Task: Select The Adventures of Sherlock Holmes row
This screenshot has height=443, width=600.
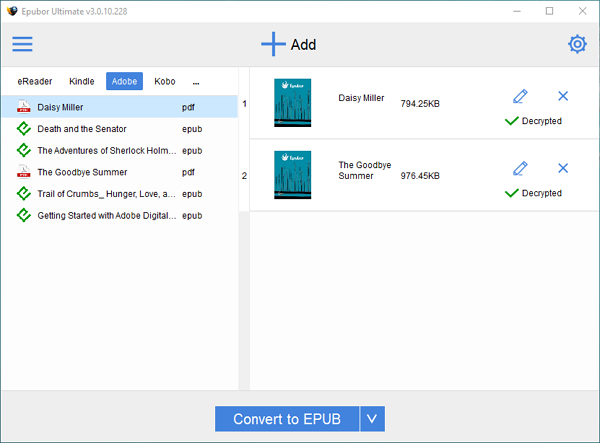Action: (x=119, y=150)
